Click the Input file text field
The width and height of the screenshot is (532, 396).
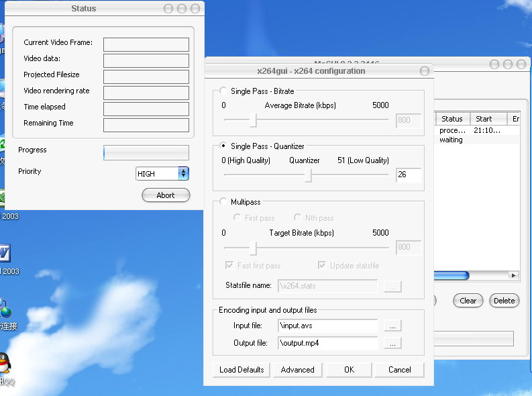328,326
